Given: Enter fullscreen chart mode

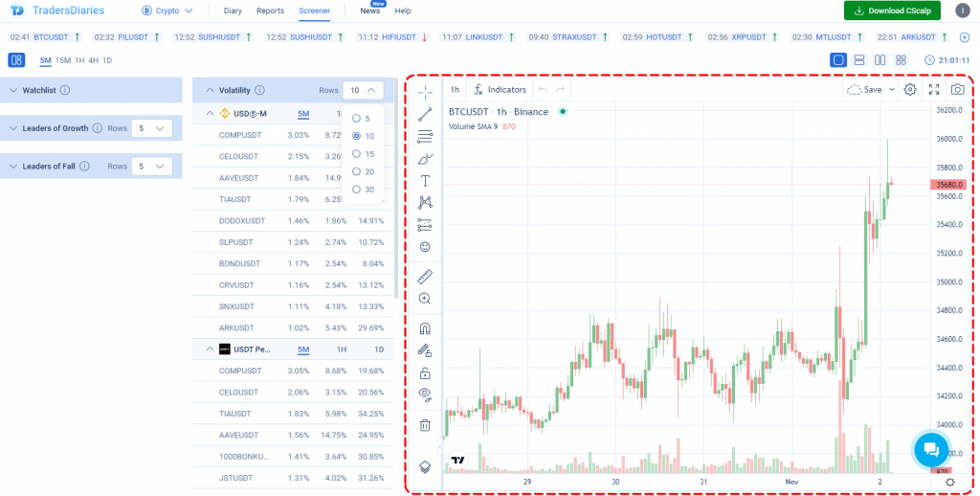Looking at the screenshot, I should coord(934,89).
